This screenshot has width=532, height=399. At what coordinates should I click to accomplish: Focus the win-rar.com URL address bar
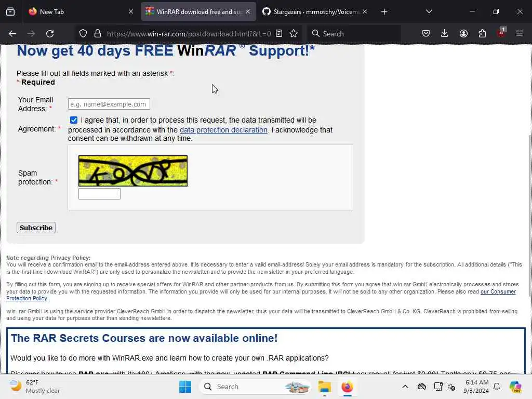click(x=189, y=34)
